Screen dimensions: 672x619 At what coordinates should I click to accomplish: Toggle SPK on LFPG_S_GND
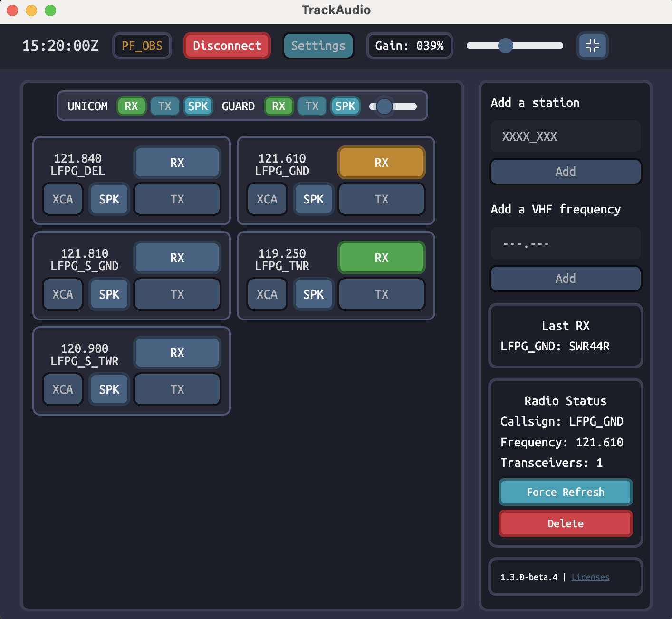pos(109,294)
